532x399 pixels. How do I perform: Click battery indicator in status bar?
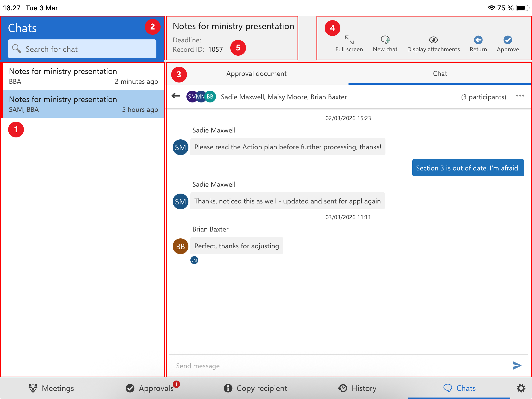[x=522, y=8]
